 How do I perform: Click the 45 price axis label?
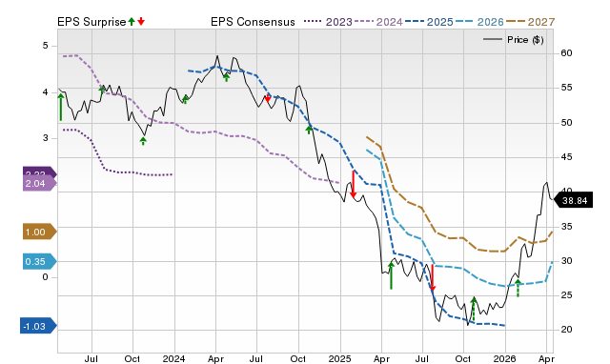[x=566, y=157]
